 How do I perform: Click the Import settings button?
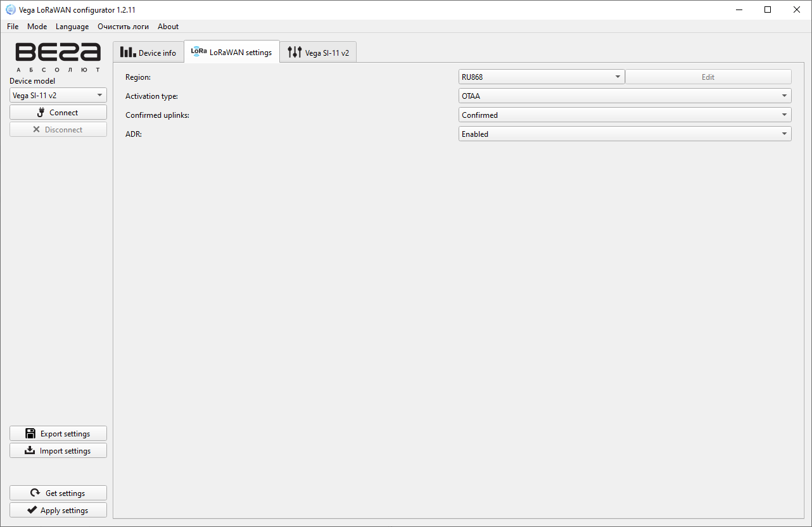point(58,450)
